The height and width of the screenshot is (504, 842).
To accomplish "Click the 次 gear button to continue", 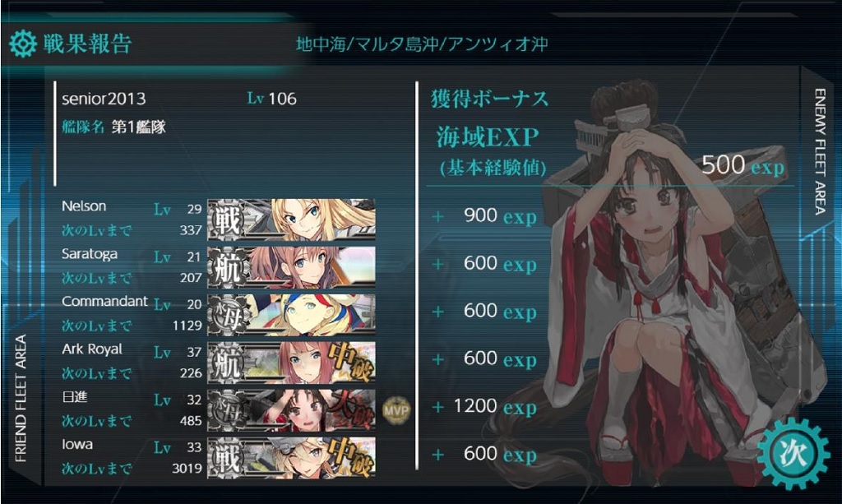I will coord(793,454).
